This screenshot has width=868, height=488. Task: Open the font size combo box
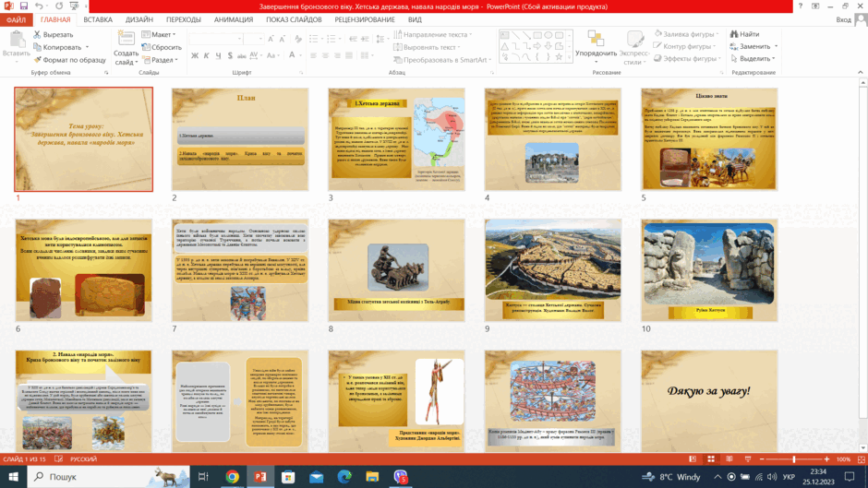[x=253, y=39]
